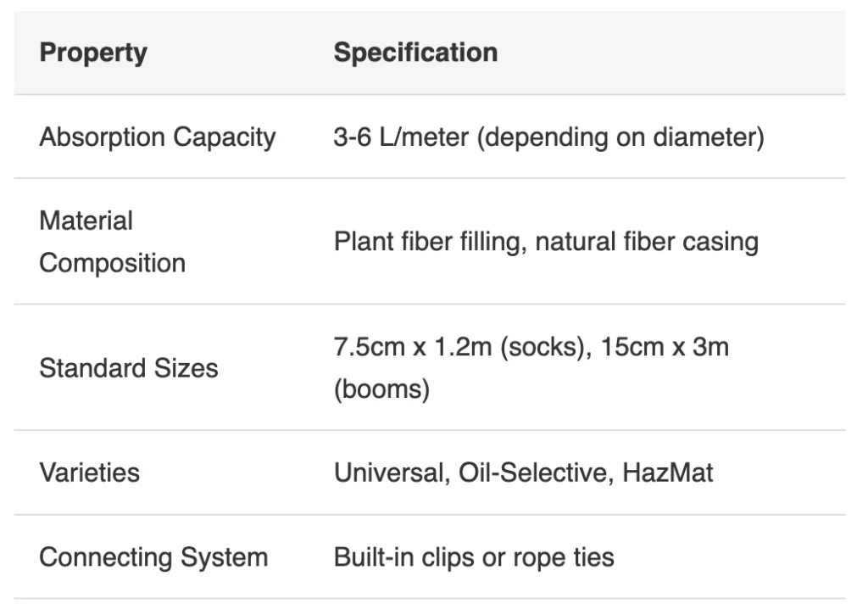Screen dimensions: 868x615
Task: Select the Standard Sizes label
Action: point(129,368)
